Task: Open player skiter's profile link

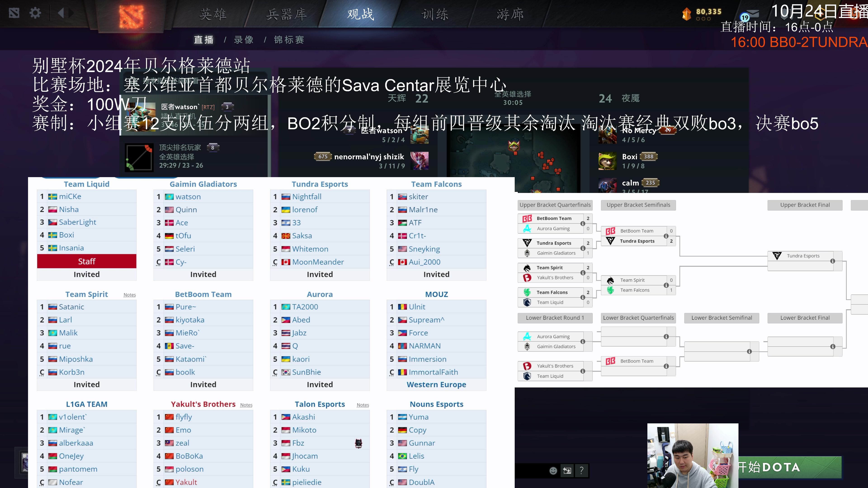Action: click(x=418, y=196)
